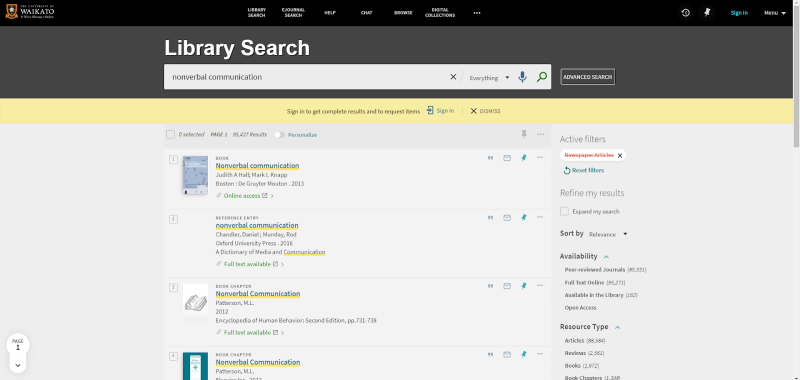Click University of Waikato logo
This screenshot has width=800, height=380.
[30, 12]
